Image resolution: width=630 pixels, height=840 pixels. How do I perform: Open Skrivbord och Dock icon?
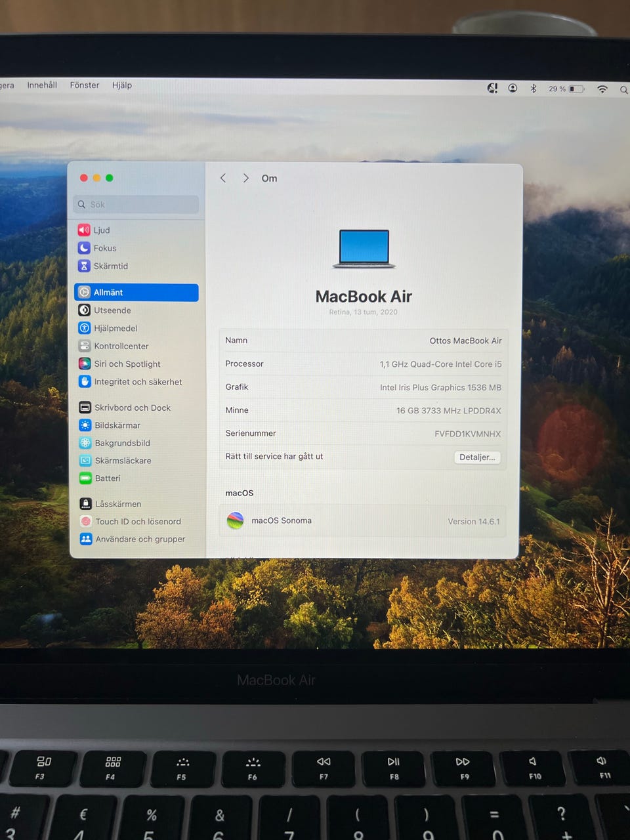(x=85, y=408)
